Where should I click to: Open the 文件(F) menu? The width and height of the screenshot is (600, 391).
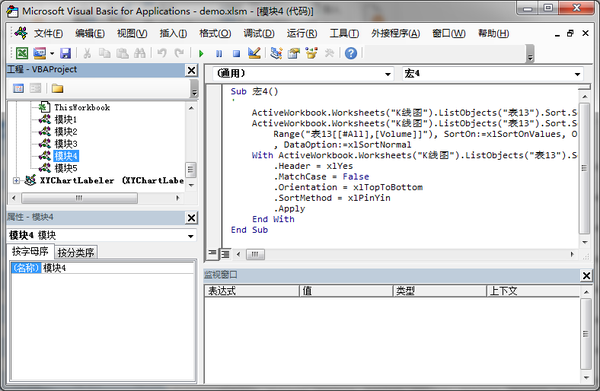point(48,33)
